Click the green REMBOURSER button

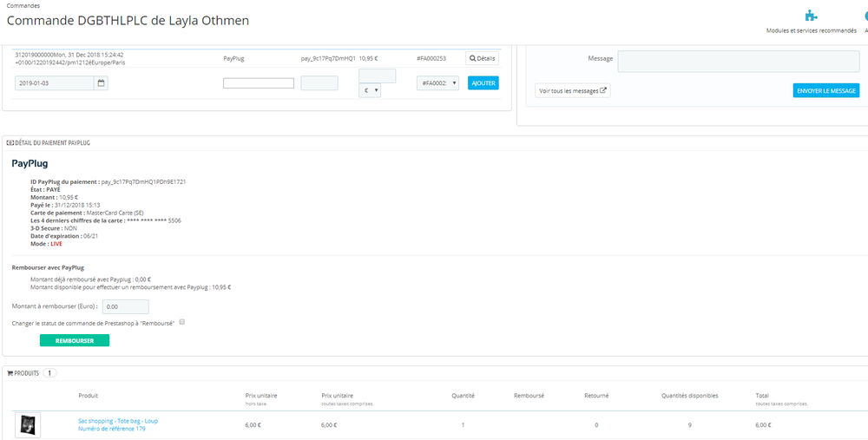click(x=75, y=341)
